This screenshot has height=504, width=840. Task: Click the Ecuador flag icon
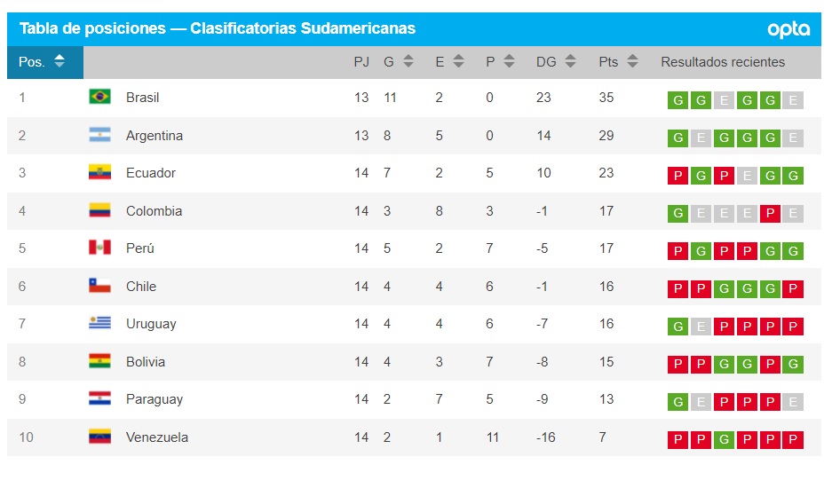(99, 172)
